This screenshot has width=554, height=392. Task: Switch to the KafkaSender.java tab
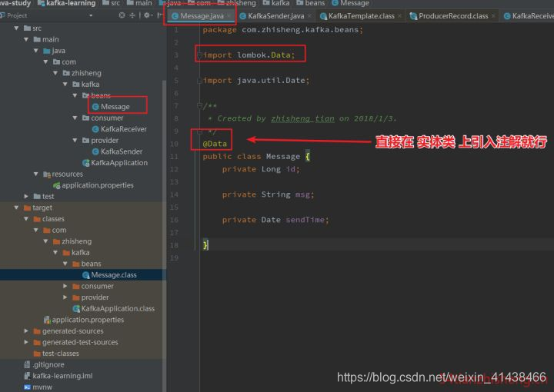275,16
